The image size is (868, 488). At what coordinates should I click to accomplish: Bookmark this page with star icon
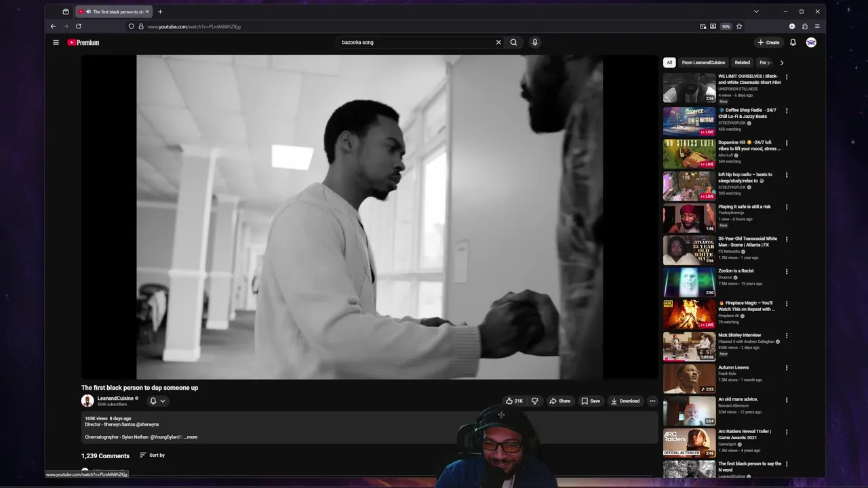[739, 26]
